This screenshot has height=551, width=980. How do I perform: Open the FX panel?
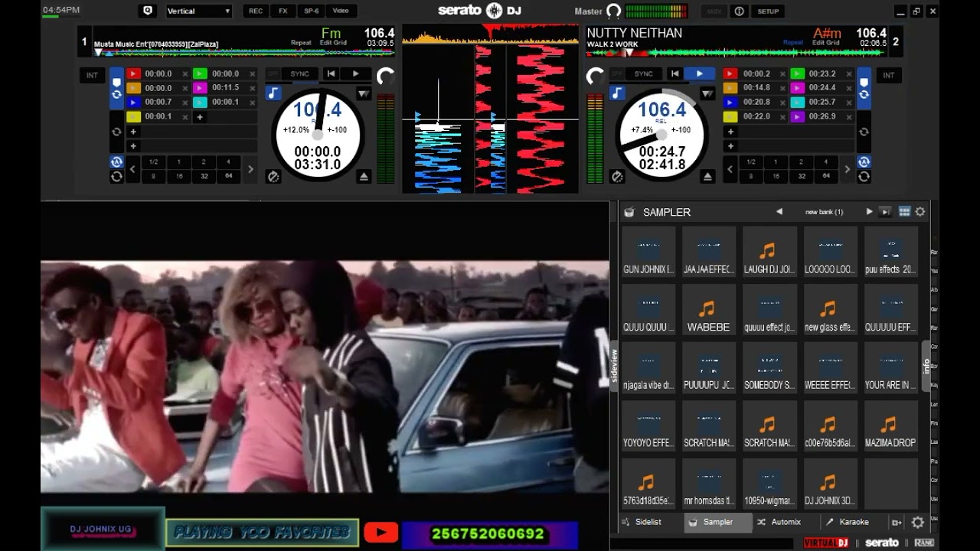(283, 11)
